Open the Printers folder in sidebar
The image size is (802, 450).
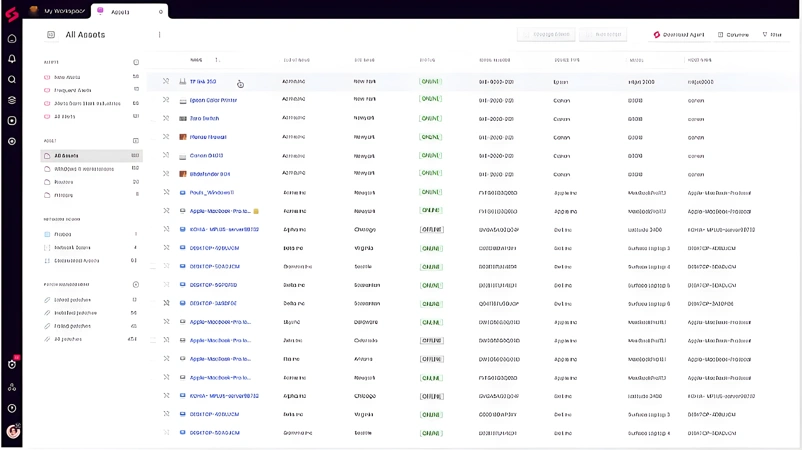[63, 195]
